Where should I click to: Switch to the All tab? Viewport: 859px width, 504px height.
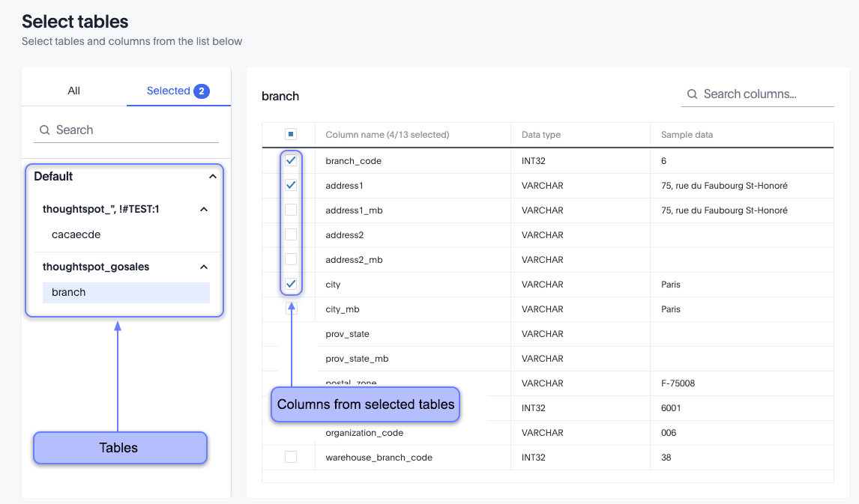coord(73,91)
